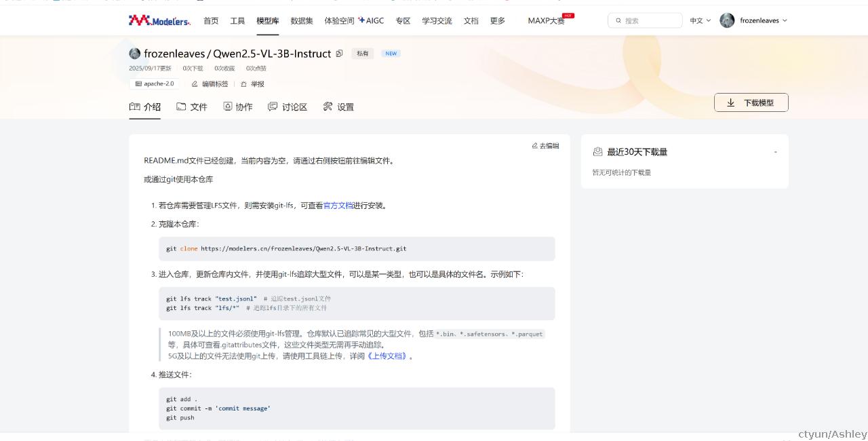This screenshot has width=868, height=441.
Task: Click the 举报 report icon
Action: [243, 84]
